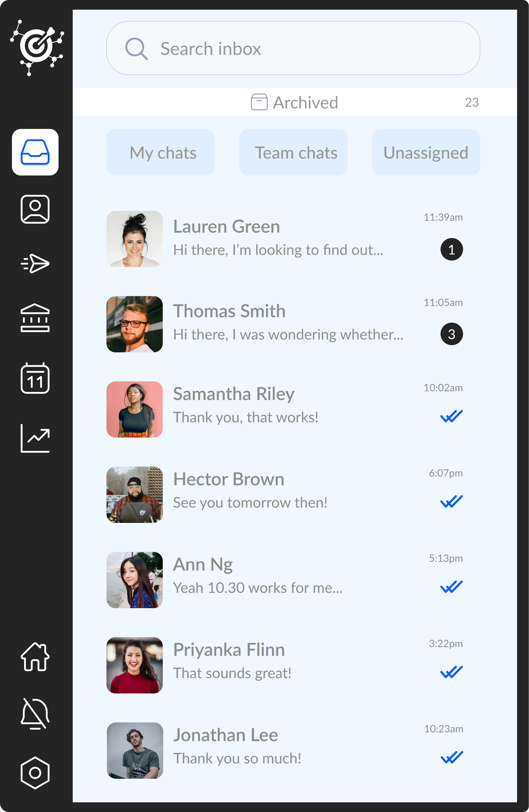Toggle the muted notifications bell icon
Screen dimensions: 529x812
tap(35, 714)
